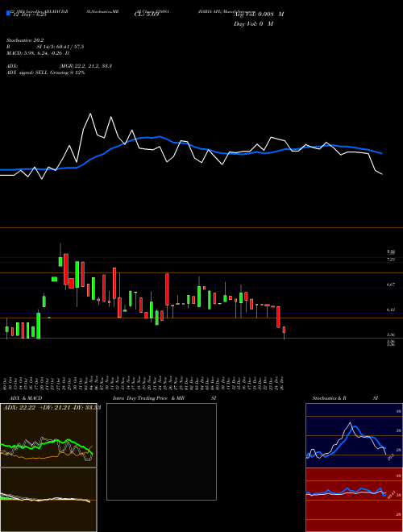The image size is (403, 532).
Task: Click the 6.67 price axis label
Action: 391,285
